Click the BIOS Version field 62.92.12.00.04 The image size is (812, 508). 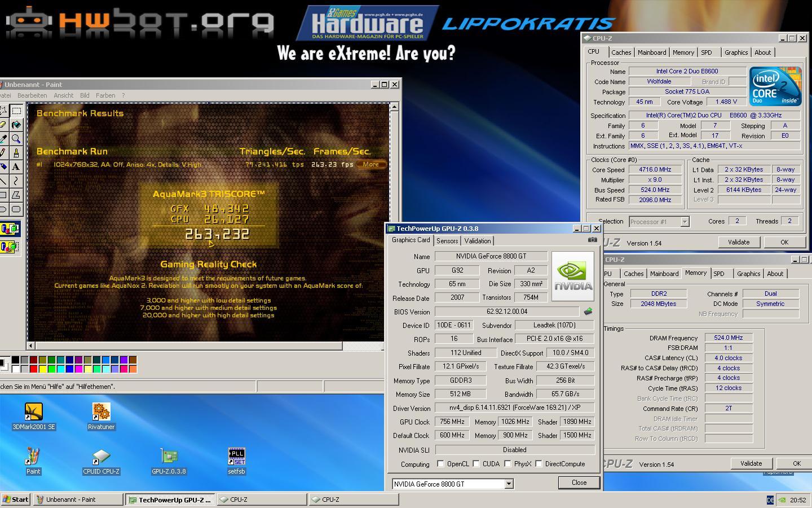pos(507,312)
